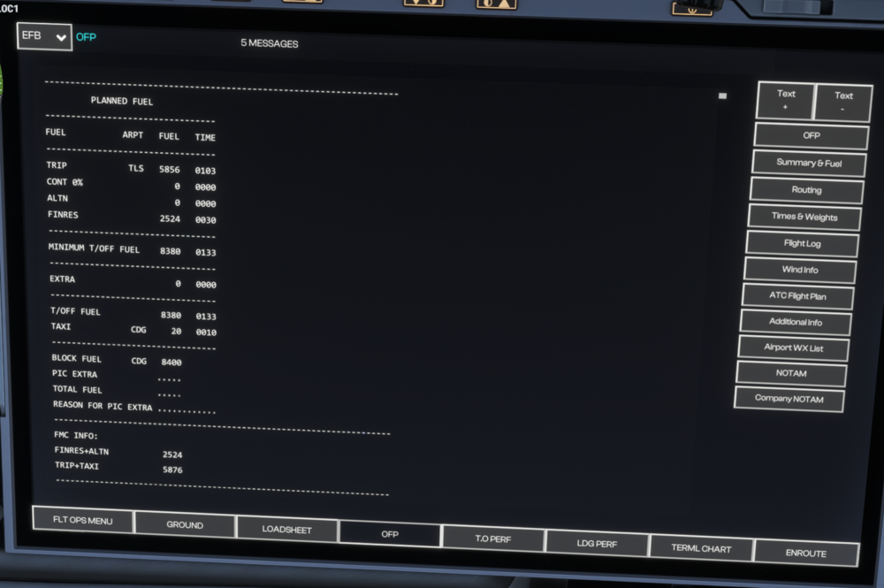Image resolution: width=884 pixels, height=588 pixels.
Task: Increase text size with Text + button
Action: [785, 101]
